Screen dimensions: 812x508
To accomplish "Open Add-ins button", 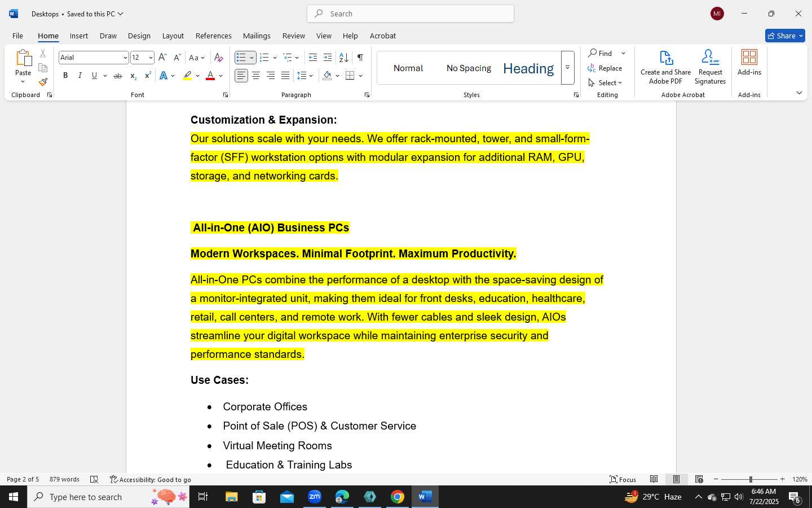I will 749,63.
